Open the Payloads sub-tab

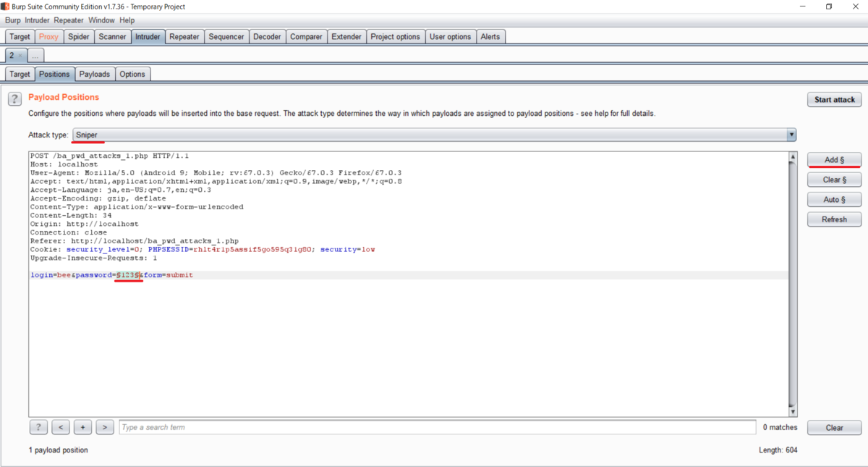[95, 74]
